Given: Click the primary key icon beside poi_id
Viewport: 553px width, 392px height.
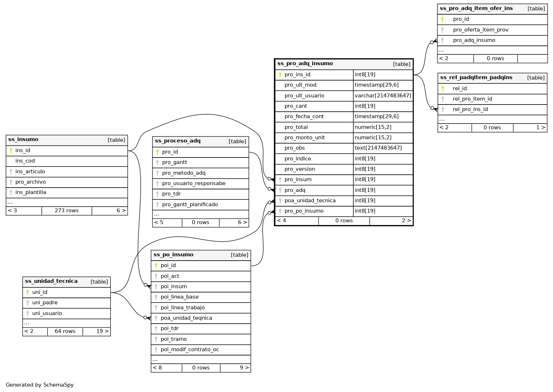Looking at the screenshot, I should [156, 266].
